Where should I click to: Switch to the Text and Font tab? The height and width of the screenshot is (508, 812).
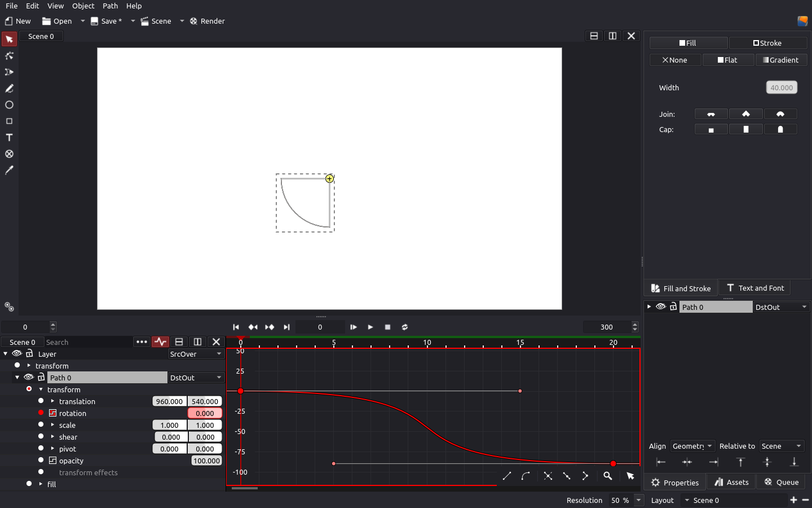coord(755,288)
